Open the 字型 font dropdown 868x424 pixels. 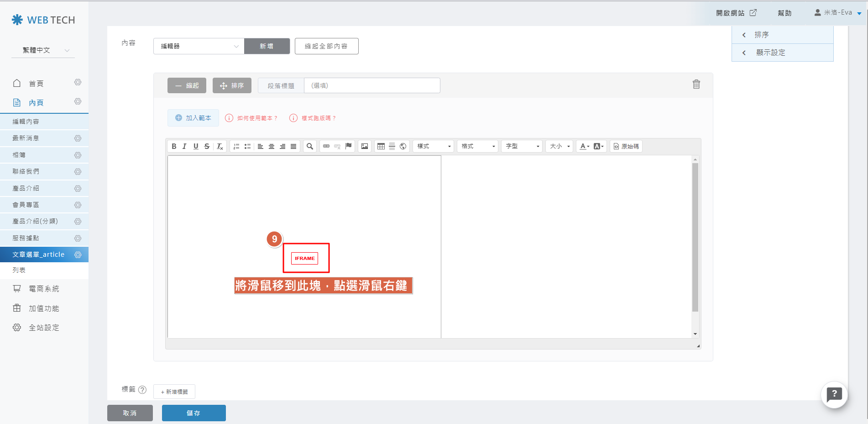point(522,146)
